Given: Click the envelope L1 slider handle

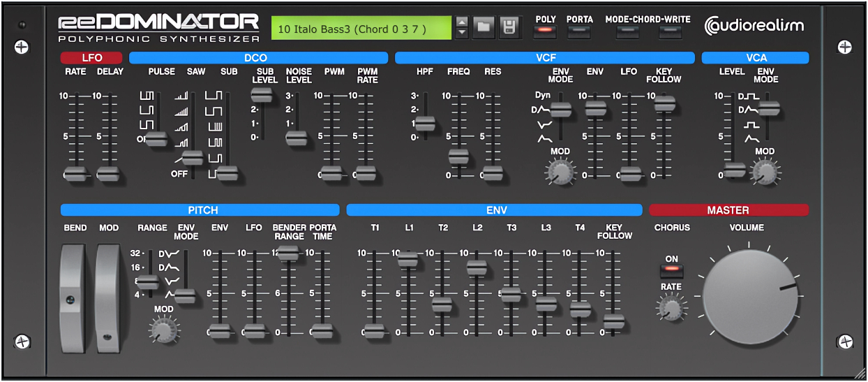Looking at the screenshot, I should coord(408,260).
